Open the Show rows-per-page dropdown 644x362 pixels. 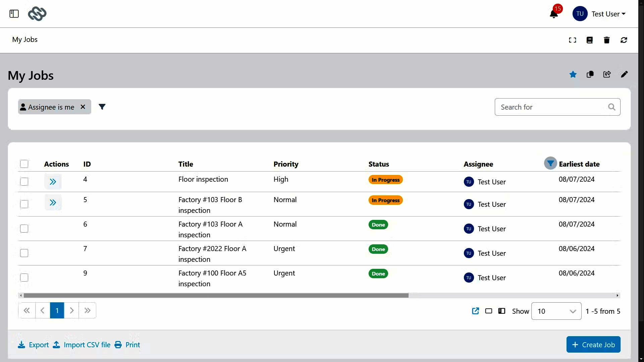pos(556,311)
